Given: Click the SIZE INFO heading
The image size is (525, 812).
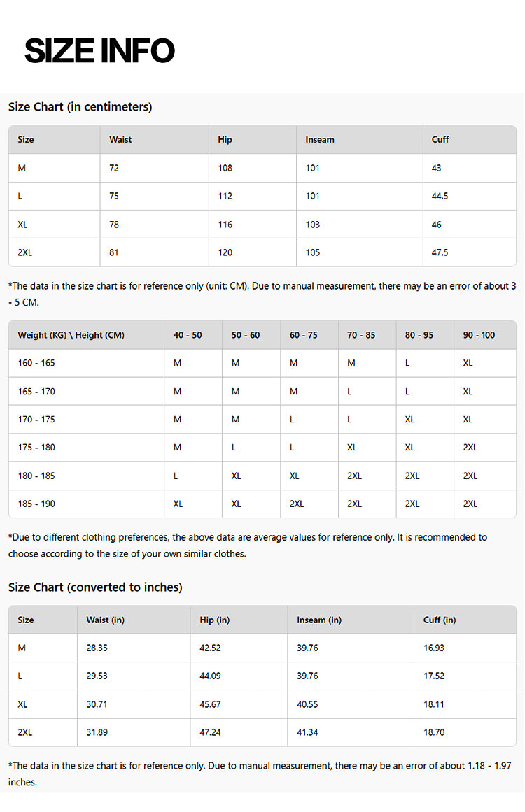Looking at the screenshot, I should (x=99, y=51).
